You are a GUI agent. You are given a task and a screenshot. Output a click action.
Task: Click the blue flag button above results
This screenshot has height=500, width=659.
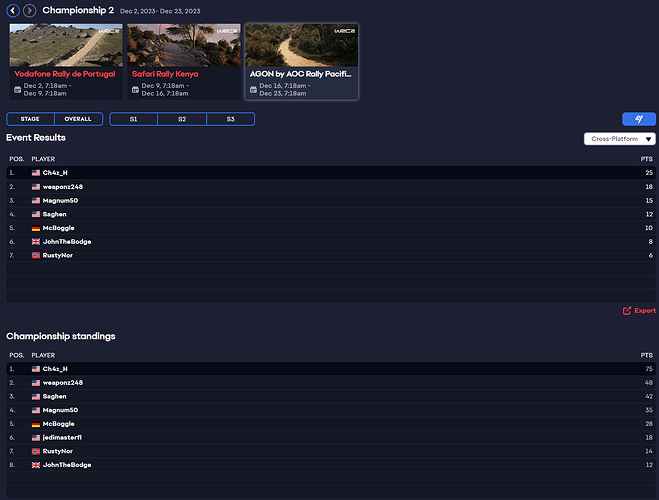click(639, 119)
